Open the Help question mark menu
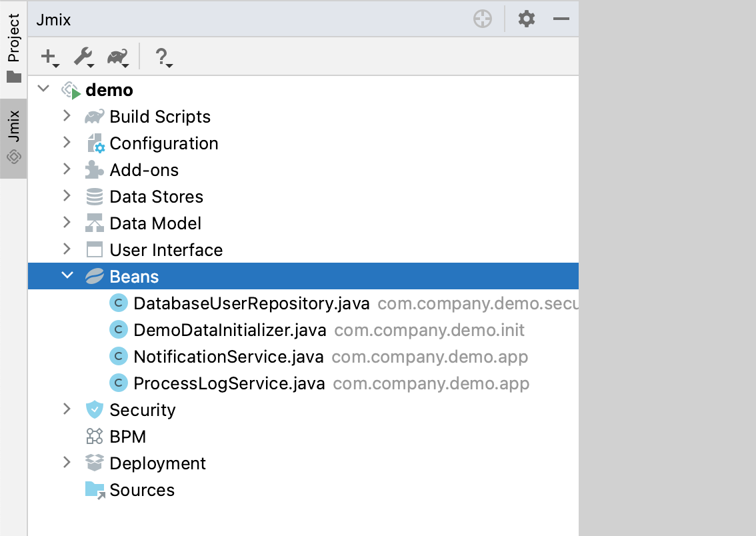 (163, 57)
